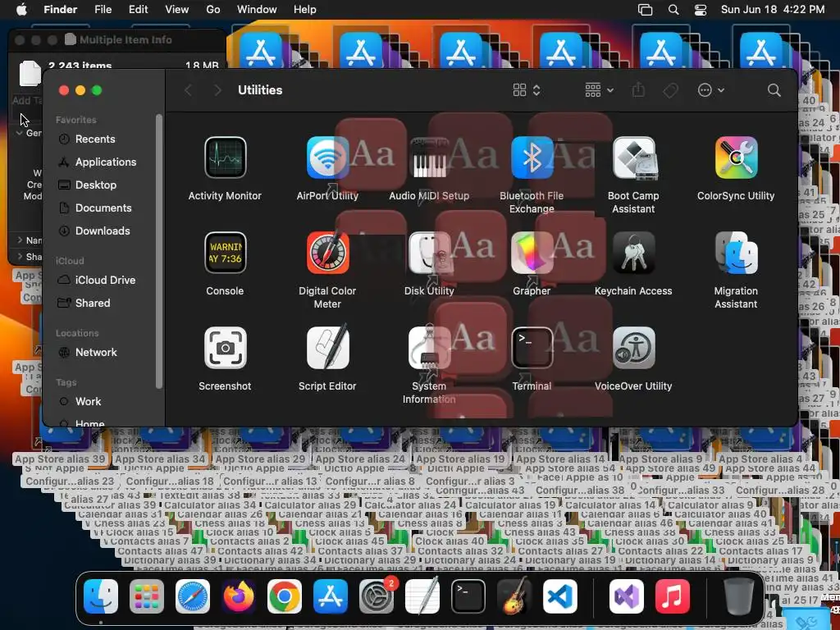Image resolution: width=840 pixels, height=630 pixels.
Task: Click the sidebar scrollbar
Action: tap(158, 251)
